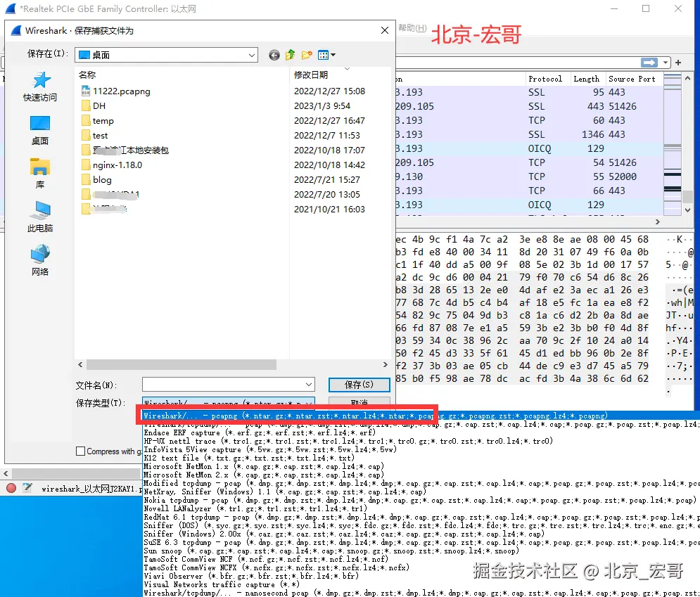Click the 保存类型 file type combo box
Screen dimensions: 700x597
click(229, 402)
